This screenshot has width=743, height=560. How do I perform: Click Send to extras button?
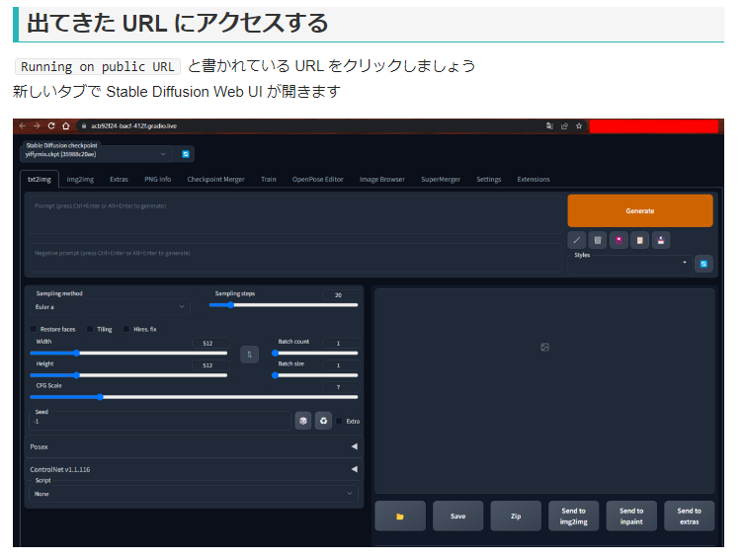click(689, 516)
